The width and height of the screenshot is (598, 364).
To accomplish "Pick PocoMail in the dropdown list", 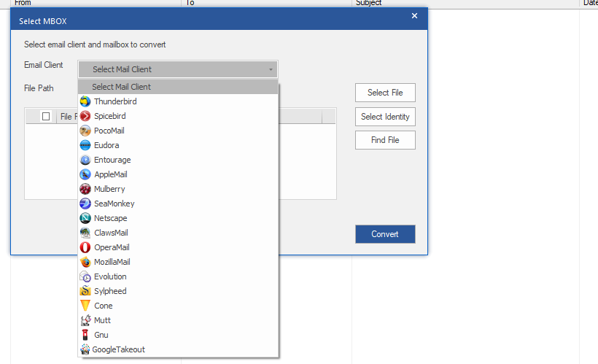I will (178, 131).
